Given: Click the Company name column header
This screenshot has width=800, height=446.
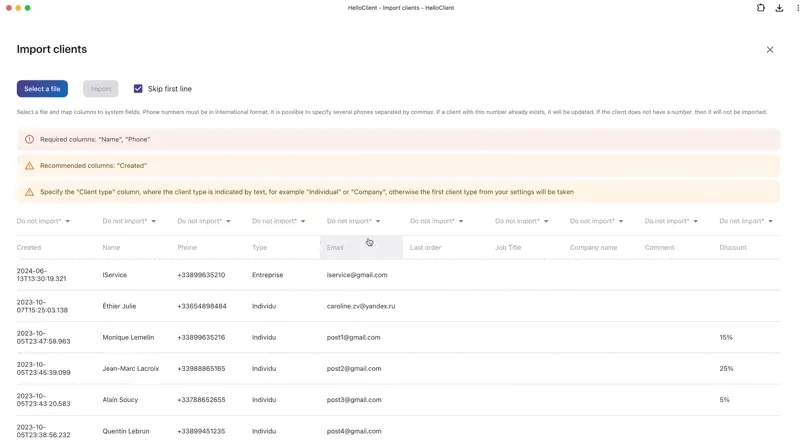Looking at the screenshot, I should point(593,247).
